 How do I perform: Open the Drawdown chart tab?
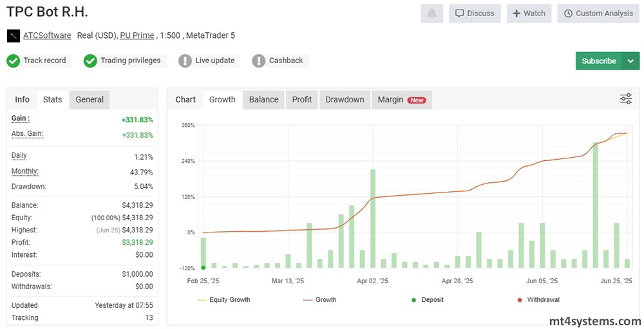(x=345, y=99)
